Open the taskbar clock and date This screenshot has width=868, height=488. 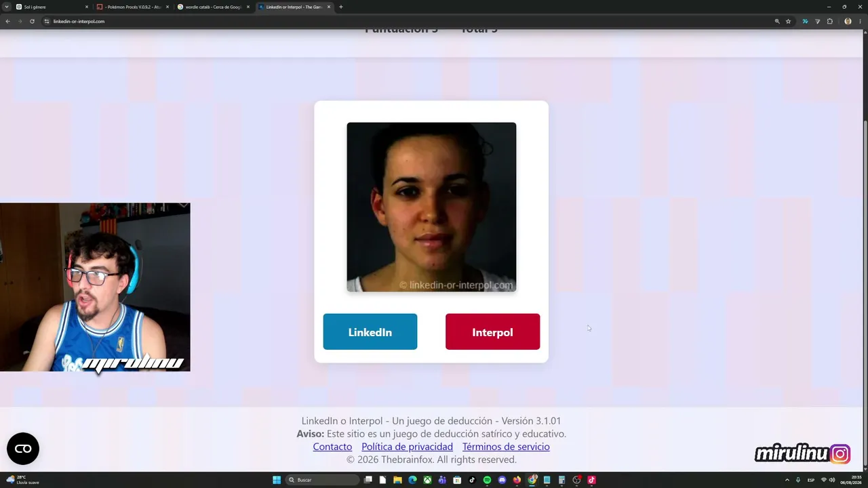coord(850,480)
